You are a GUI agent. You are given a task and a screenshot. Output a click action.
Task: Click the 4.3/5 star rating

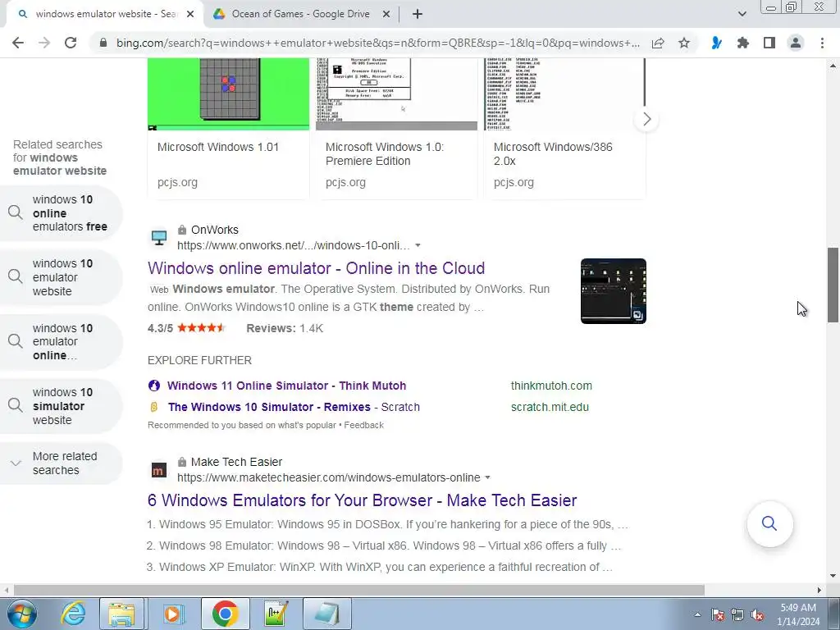[186, 328]
